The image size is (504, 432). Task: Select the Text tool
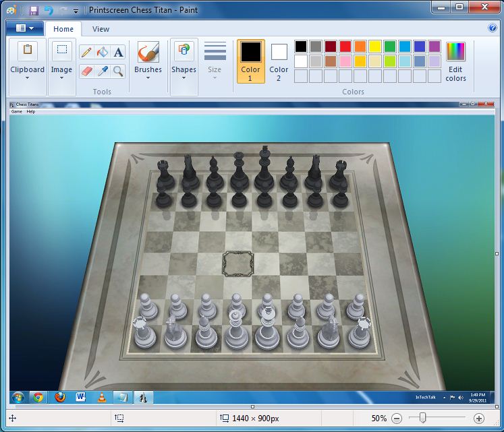pyautogui.click(x=118, y=52)
